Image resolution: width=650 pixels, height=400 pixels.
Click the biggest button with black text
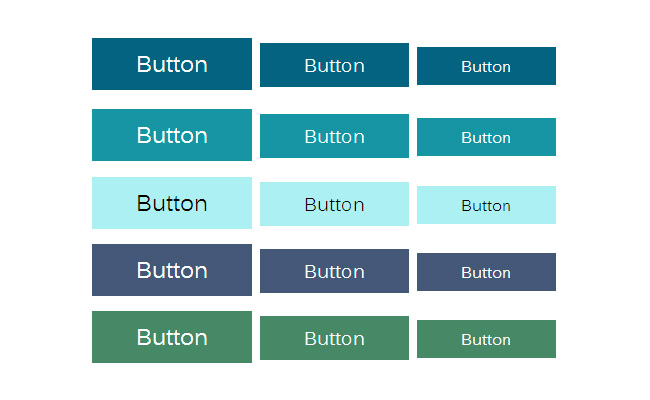tap(172, 203)
